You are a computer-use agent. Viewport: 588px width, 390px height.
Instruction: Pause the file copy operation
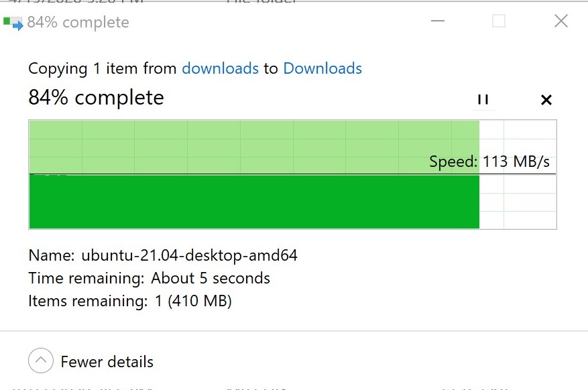pos(483,100)
